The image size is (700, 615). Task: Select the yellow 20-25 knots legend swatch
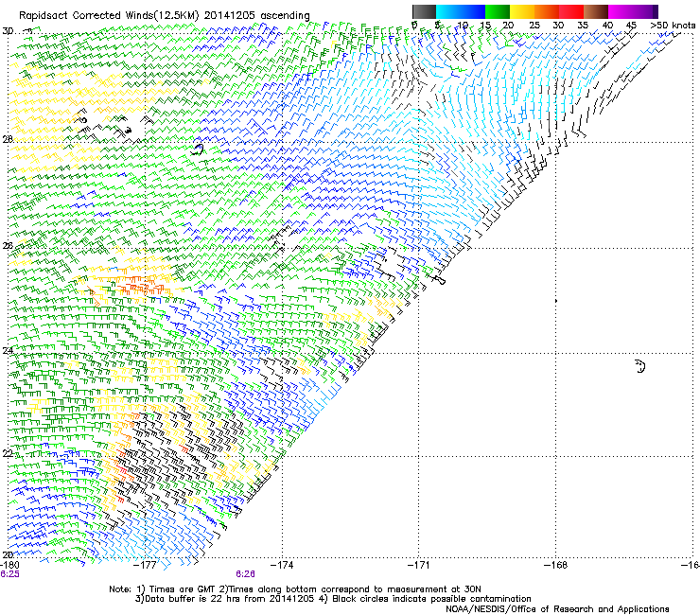point(522,11)
